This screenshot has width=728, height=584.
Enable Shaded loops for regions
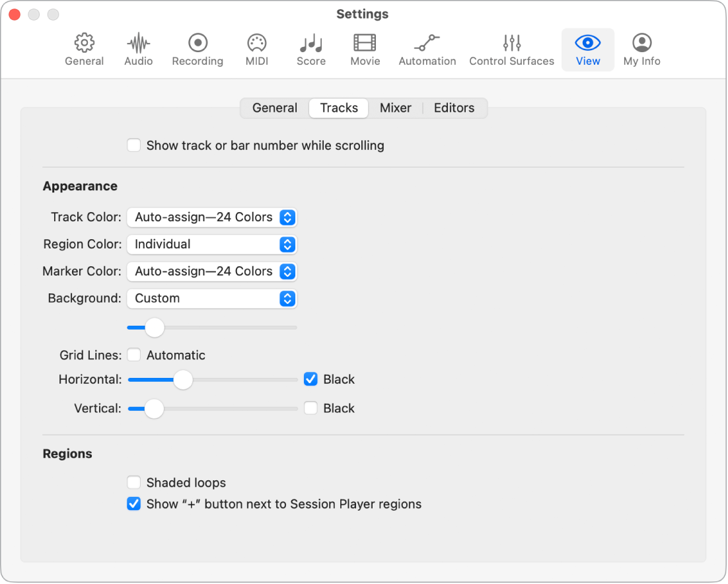tap(133, 482)
